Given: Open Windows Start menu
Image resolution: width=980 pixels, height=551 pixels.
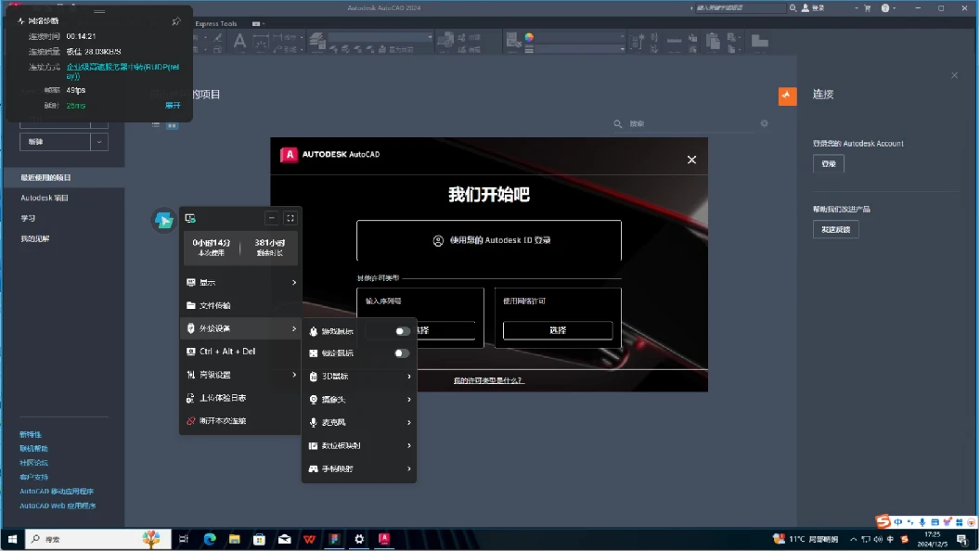Looking at the screenshot, I should tap(12, 539).
